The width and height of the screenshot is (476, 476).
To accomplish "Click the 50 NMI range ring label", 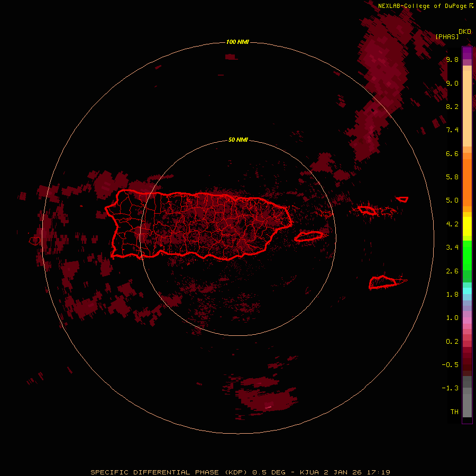I will pyautogui.click(x=238, y=140).
